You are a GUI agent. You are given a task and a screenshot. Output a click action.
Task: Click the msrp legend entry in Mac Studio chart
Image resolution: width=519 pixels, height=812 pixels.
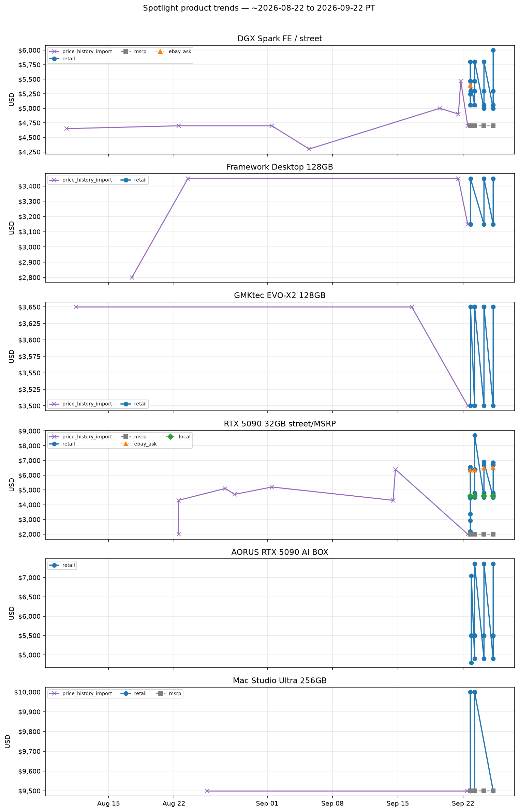(x=169, y=693)
